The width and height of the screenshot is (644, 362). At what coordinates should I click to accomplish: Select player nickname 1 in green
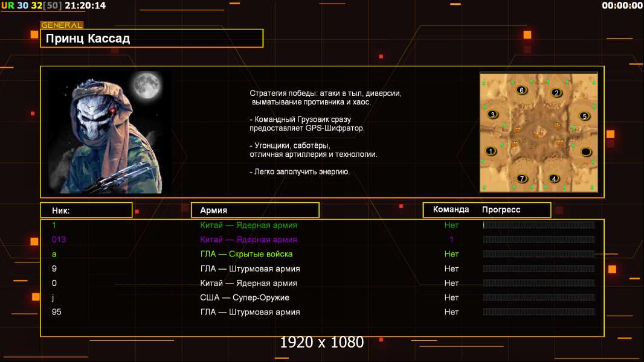tap(54, 225)
